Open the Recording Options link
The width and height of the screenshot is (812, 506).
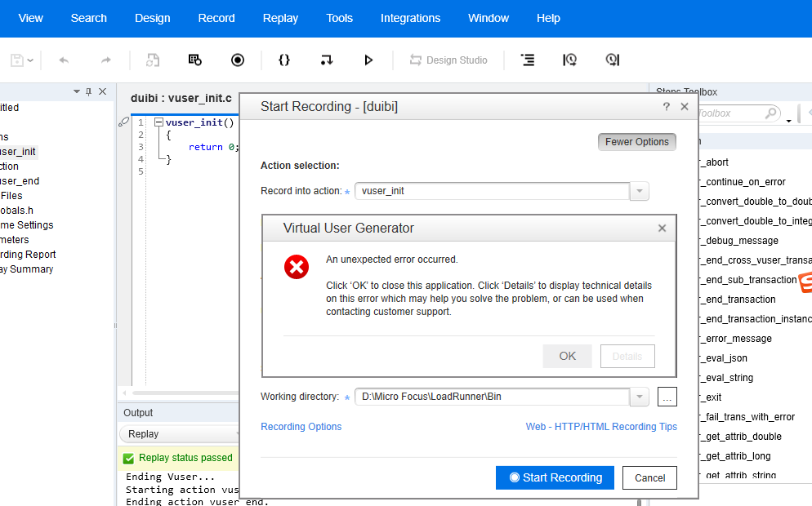pos(301,427)
